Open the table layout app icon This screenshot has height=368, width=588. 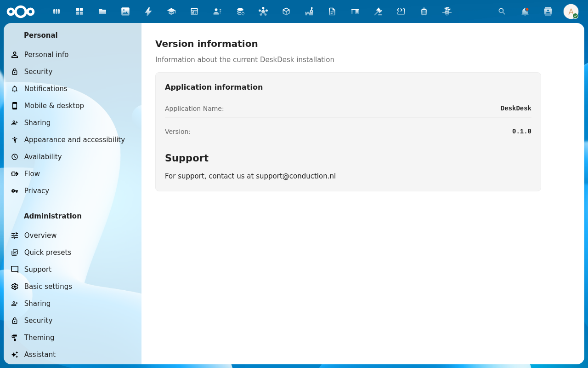194,11
